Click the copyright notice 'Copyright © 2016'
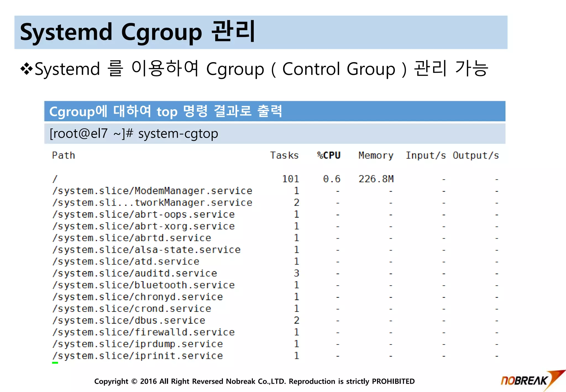566x392 pixels. click(x=125, y=381)
